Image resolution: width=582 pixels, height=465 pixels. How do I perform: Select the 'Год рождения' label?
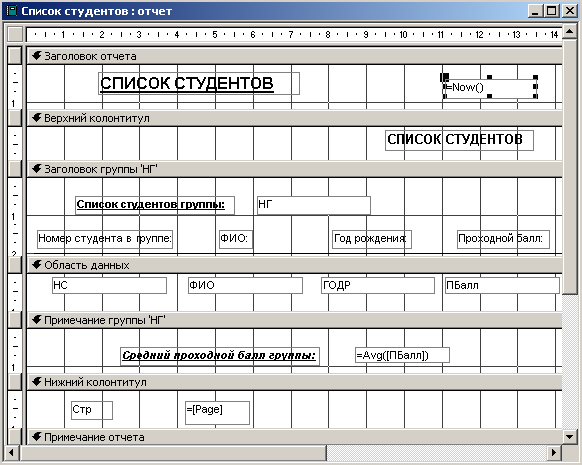point(372,239)
